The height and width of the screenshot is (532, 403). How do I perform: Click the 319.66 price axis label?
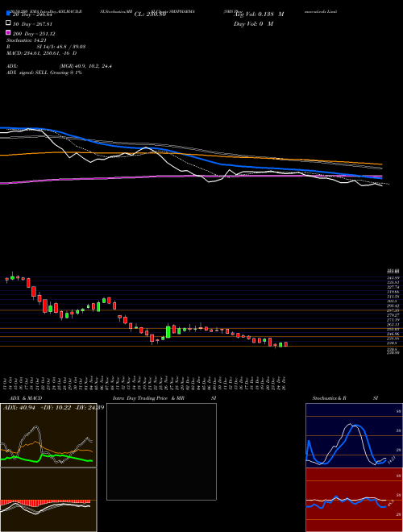coord(393,292)
